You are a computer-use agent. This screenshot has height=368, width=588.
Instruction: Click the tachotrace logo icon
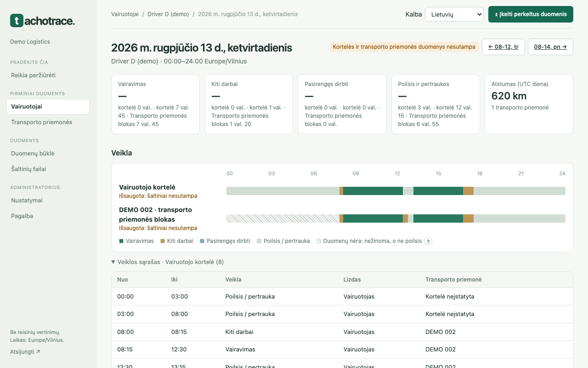pos(17,20)
